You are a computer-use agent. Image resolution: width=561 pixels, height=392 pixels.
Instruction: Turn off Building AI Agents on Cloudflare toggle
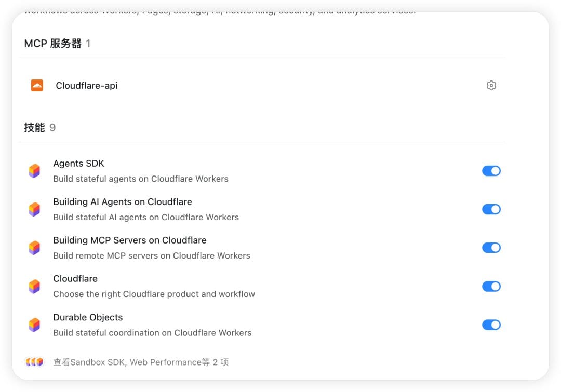[x=491, y=209]
